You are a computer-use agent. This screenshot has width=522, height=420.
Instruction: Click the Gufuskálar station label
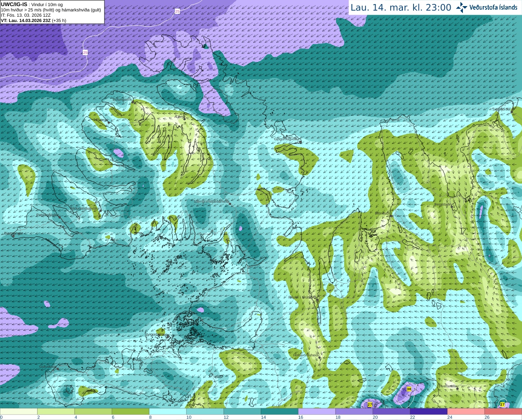tap(47, 367)
